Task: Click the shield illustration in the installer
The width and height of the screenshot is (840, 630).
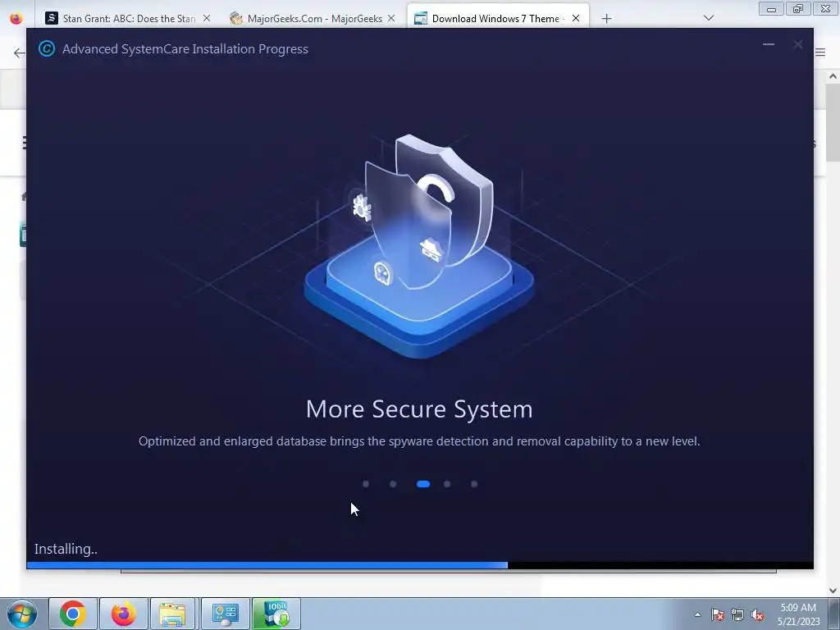Action: (419, 246)
